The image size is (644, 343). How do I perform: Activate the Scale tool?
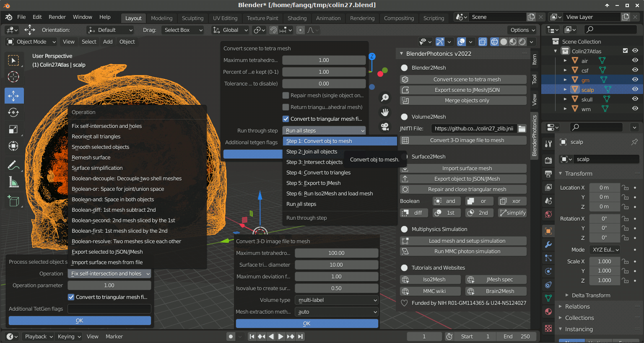(x=14, y=129)
